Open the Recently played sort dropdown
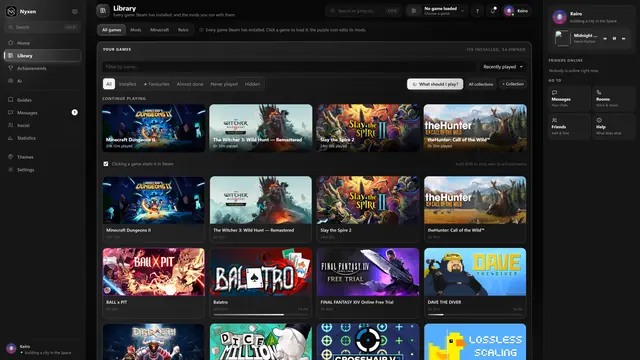 coord(502,67)
